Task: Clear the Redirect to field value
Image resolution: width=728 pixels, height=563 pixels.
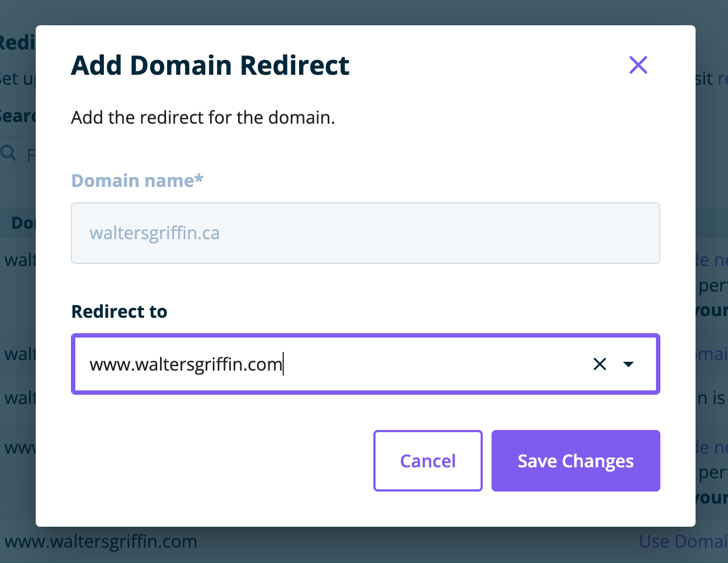Action: [599, 364]
